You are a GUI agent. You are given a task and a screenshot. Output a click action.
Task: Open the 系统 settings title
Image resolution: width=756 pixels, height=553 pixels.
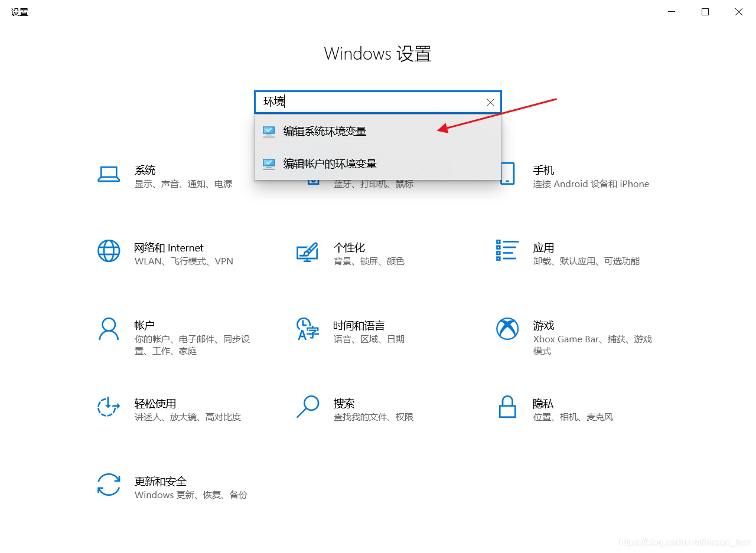[x=145, y=170]
